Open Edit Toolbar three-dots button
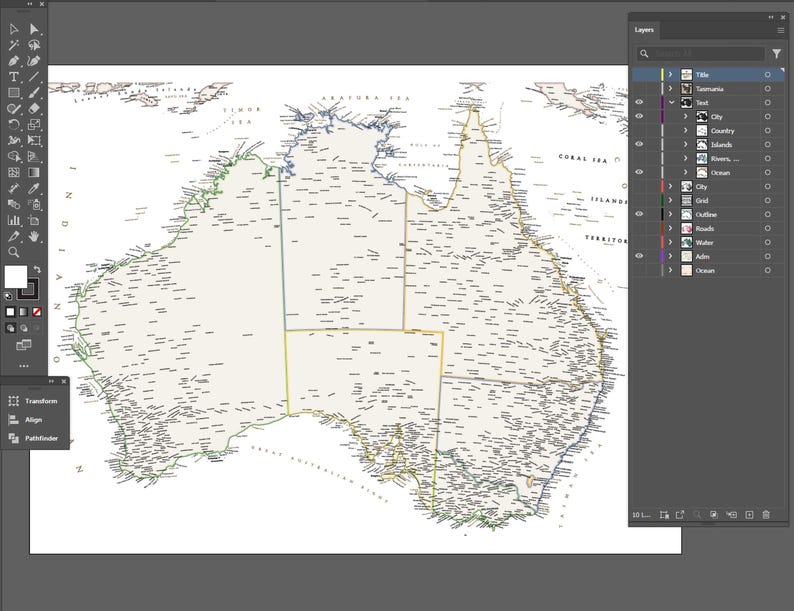The width and height of the screenshot is (794, 611). pos(24,365)
